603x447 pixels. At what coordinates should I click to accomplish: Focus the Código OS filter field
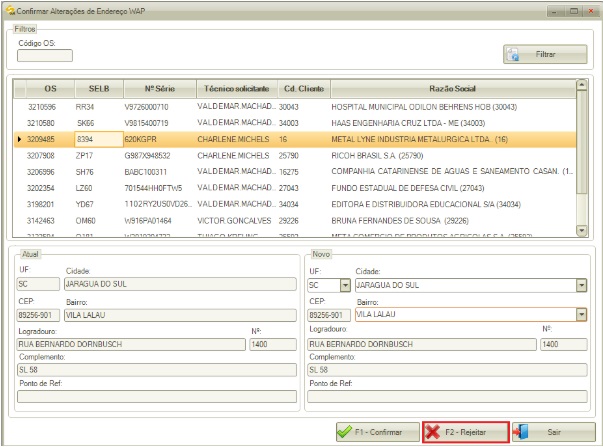click(x=45, y=55)
